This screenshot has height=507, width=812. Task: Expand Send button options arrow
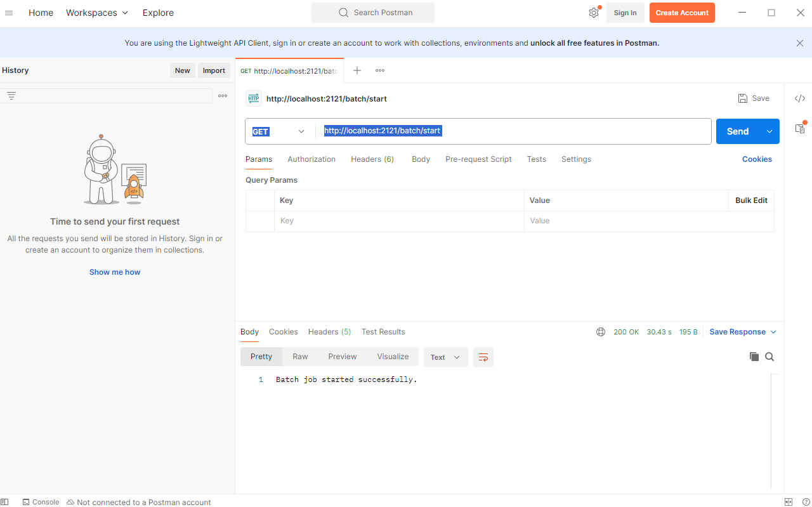pos(769,131)
